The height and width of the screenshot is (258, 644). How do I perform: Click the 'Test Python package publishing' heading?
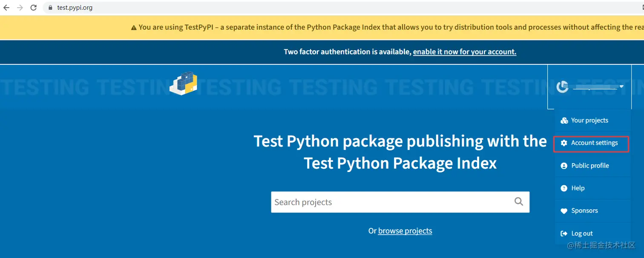click(x=400, y=152)
